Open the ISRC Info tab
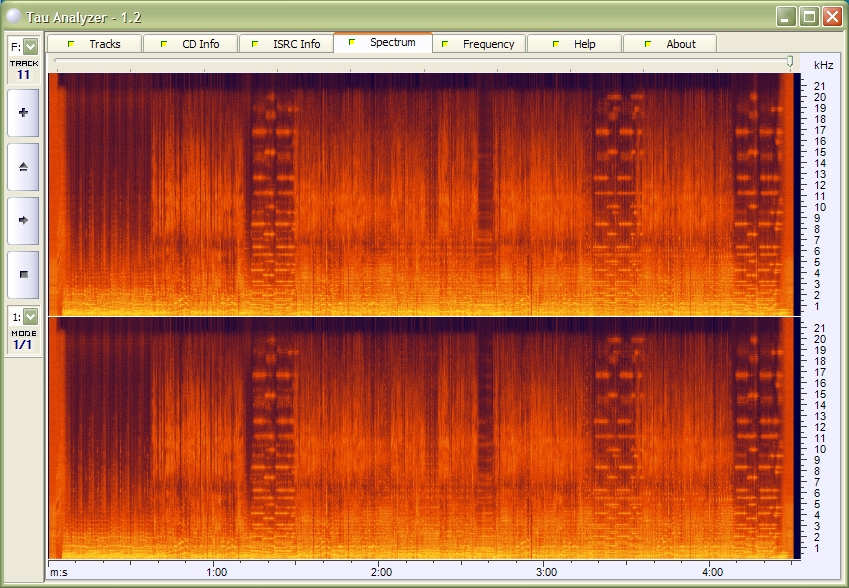Screen dimensions: 849x588 pos(286,44)
